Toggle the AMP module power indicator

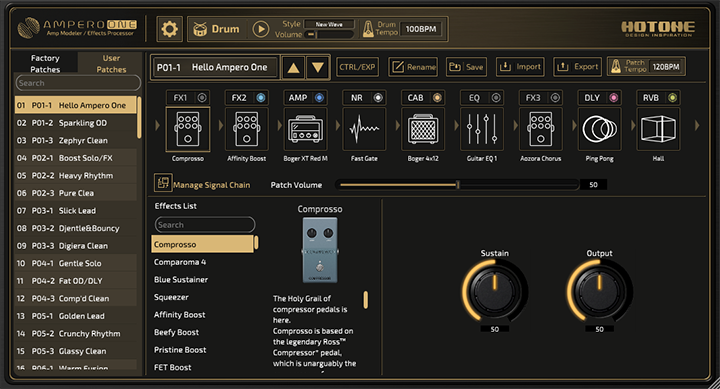click(x=319, y=97)
